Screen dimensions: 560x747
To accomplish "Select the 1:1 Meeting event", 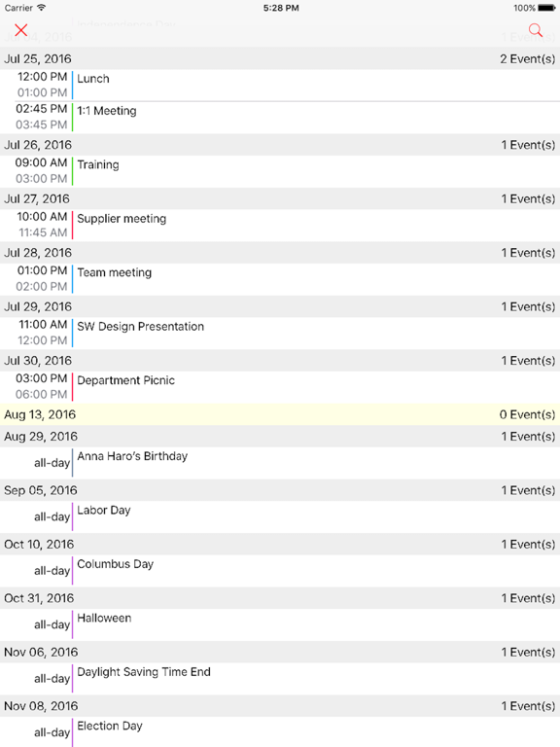I will coord(280,117).
